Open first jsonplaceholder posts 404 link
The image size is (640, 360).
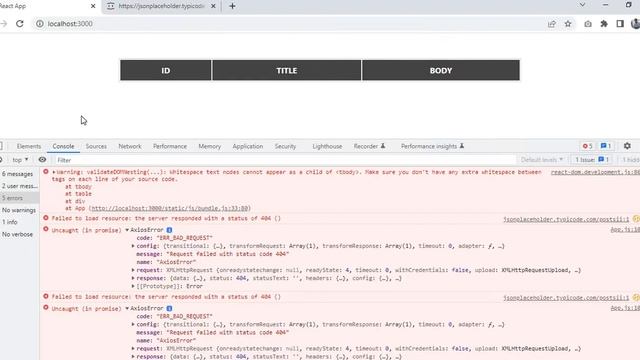(566, 220)
